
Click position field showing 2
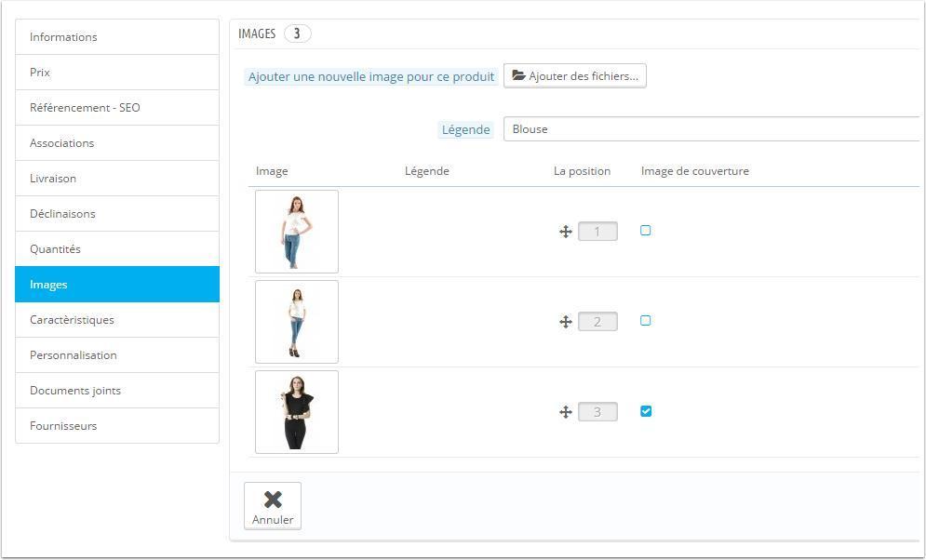tap(597, 322)
